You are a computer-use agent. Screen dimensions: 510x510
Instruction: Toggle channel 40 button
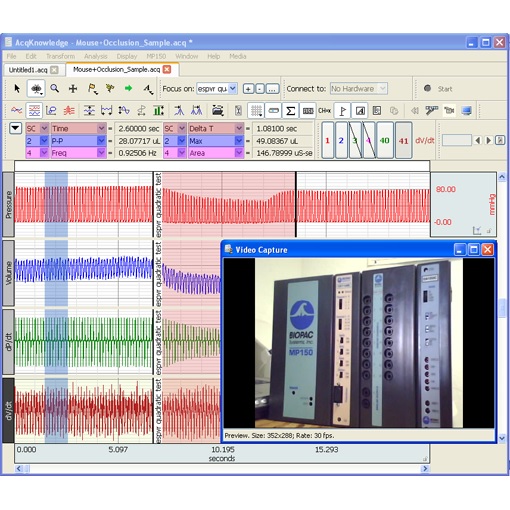click(385, 140)
